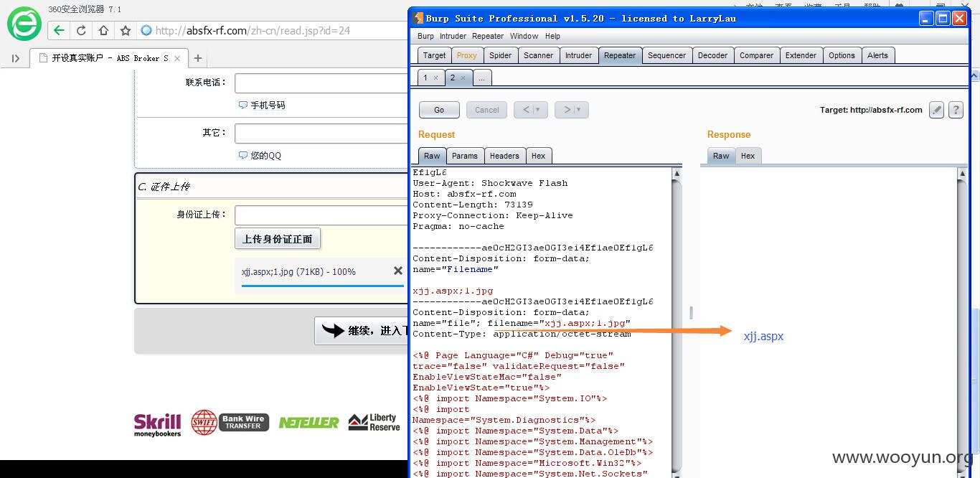Viewport: 980px width, 478px height.
Task: Go to browser home icon
Action: point(103,30)
